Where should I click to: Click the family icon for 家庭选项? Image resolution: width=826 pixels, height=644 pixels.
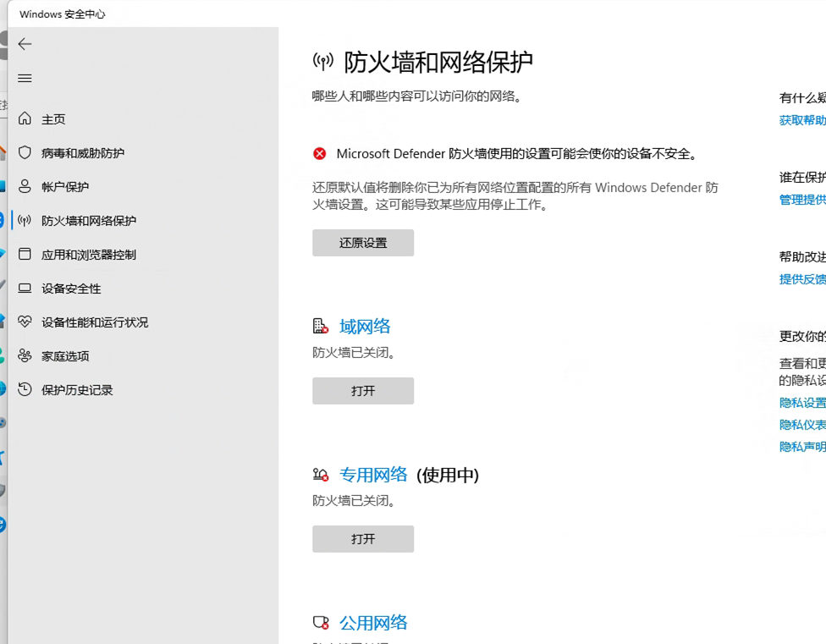click(25, 355)
